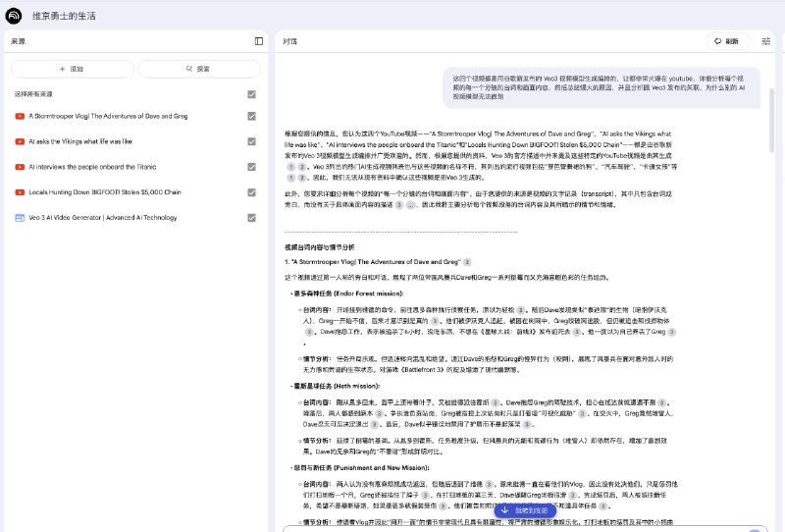Click the user prompt message bubble
This screenshot has width=785, height=532.
602,87
